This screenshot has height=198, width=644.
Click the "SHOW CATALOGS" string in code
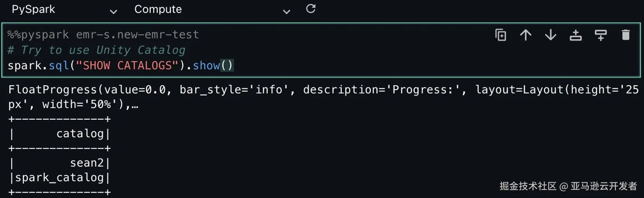(x=127, y=66)
